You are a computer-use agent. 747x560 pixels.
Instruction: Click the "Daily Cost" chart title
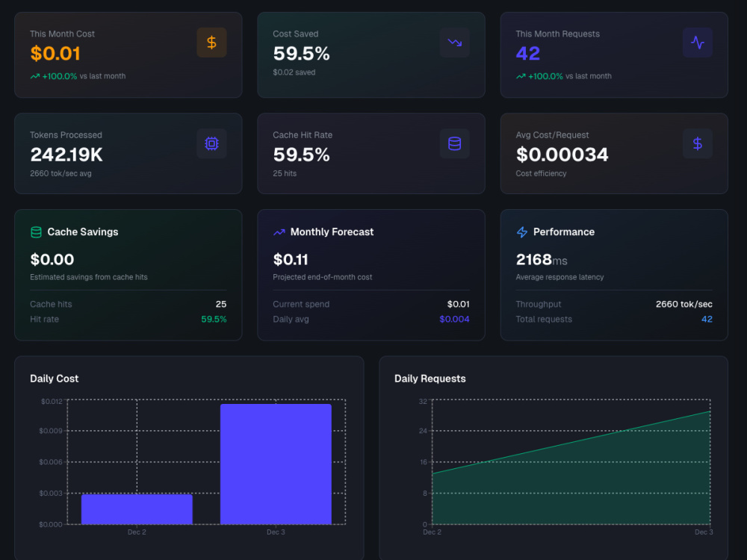click(55, 379)
